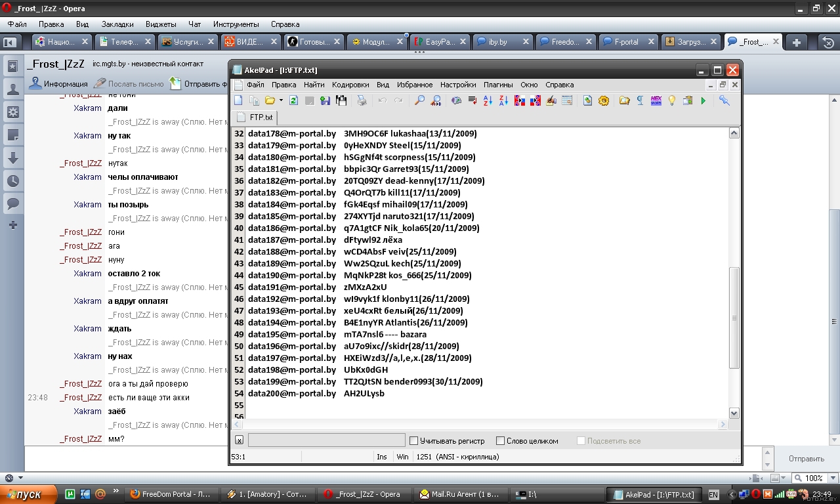Expand the open-file recent list arrow

[x=281, y=100]
